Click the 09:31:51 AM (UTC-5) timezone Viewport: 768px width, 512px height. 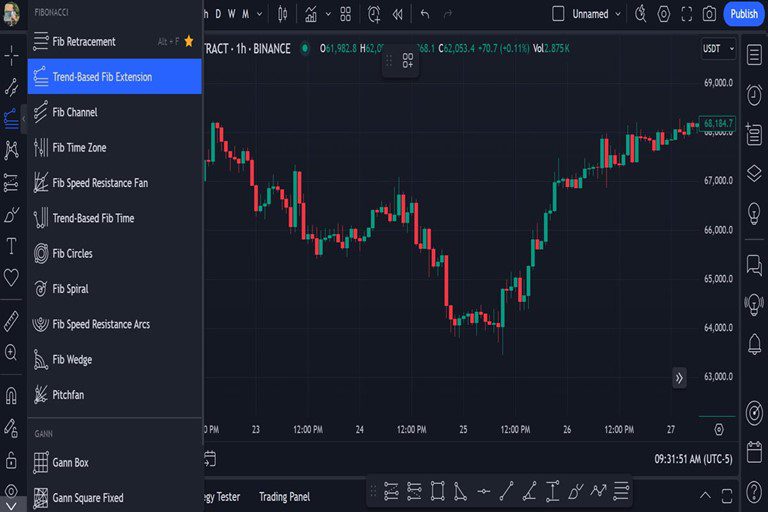(693, 459)
